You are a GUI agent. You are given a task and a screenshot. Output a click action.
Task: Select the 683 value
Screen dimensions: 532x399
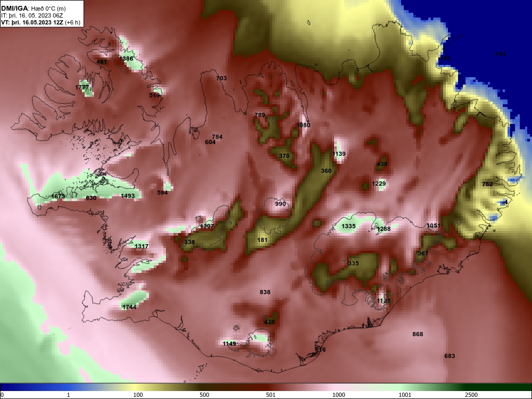pos(450,356)
